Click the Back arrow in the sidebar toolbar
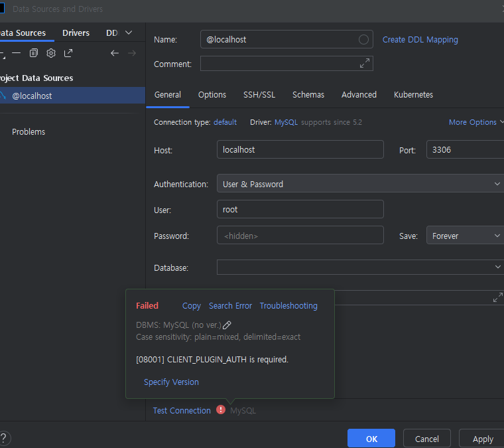Screen dimensions: 504x448 coord(115,53)
